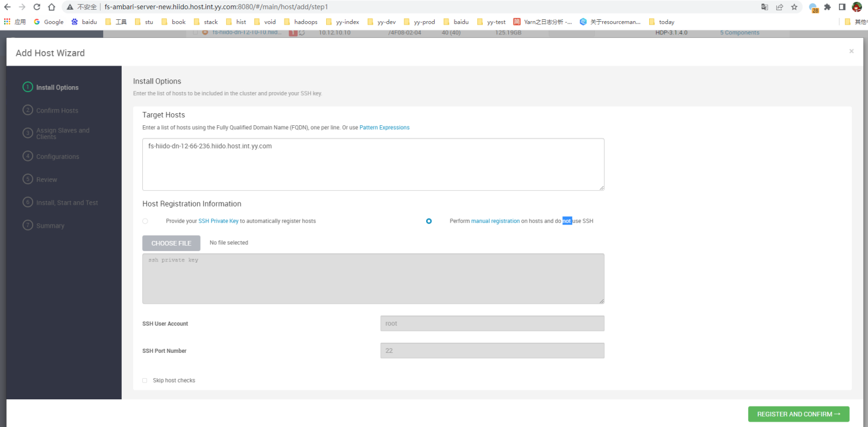The width and height of the screenshot is (868, 427).
Task: Click the browser reload icon
Action: tap(37, 7)
